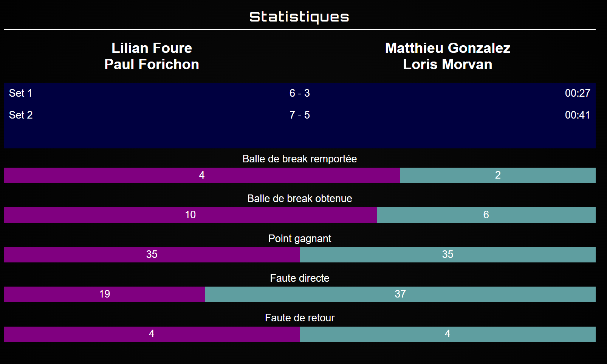Select the Set 1 row label
The image size is (607, 364).
pos(21,93)
